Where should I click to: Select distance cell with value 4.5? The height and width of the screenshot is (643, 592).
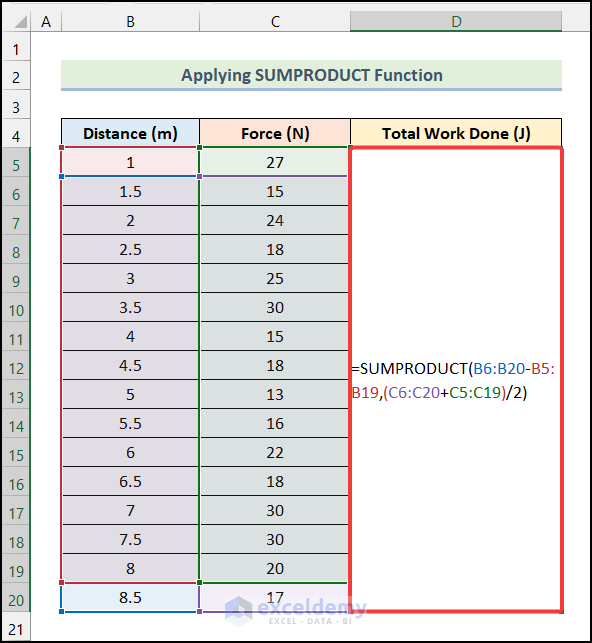click(130, 365)
